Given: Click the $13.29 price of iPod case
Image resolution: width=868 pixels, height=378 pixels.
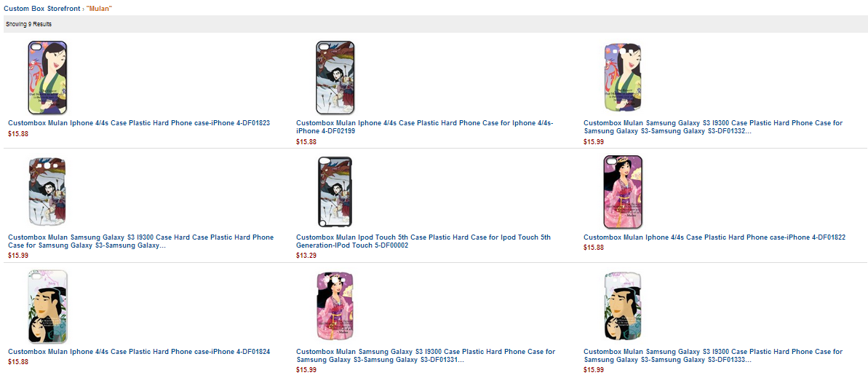Looking at the screenshot, I should click(x=306, y=256).
